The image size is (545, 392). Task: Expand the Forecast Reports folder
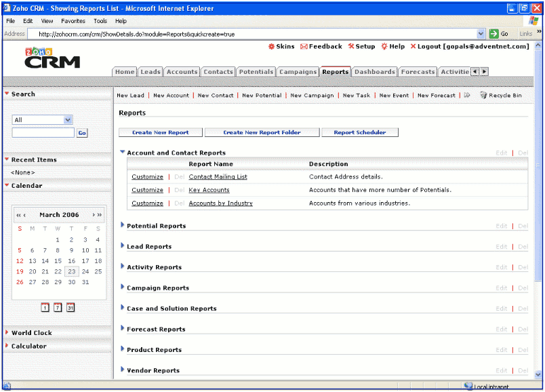pos(122,328)
